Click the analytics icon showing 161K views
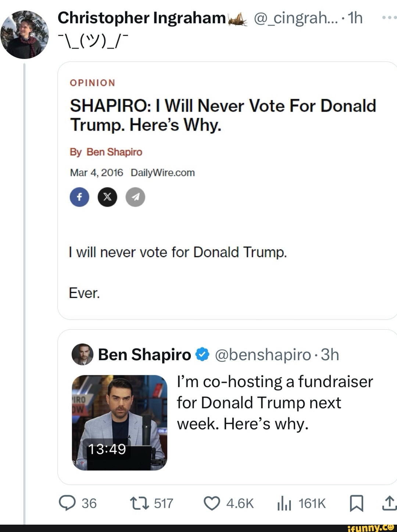This screenshot has height=532, width=397. [x=284, y=503]
